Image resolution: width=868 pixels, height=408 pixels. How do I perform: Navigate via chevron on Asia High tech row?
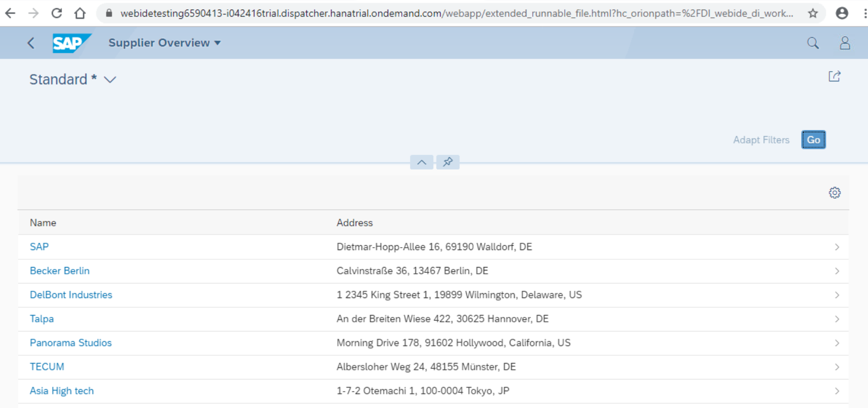[x=837, y=391]
